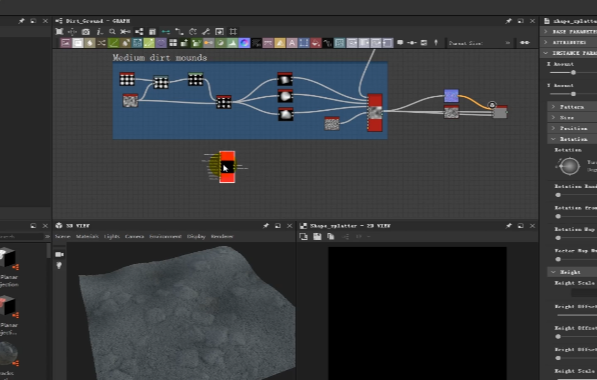Select the purple normal node in graph
Viewport: 597px width, 380px height.
point(451,96)
